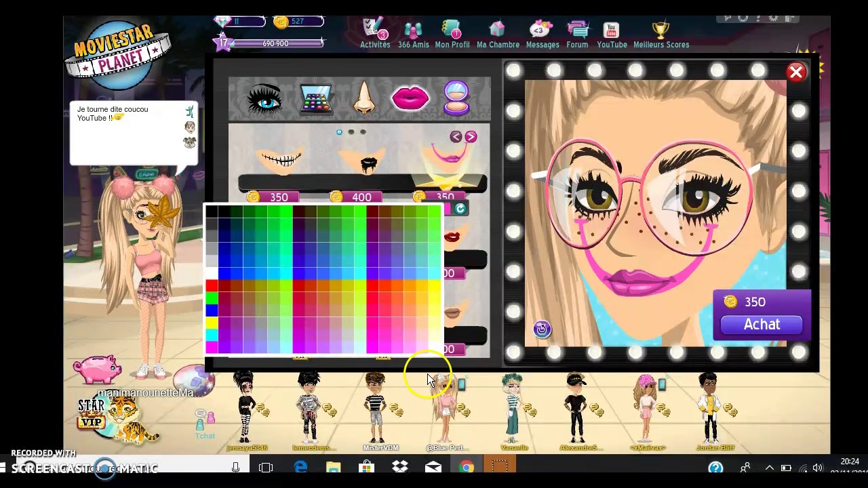Click the fame level star progress bar
The height and width of the screenshot is (488, 868).
[270, 43]
